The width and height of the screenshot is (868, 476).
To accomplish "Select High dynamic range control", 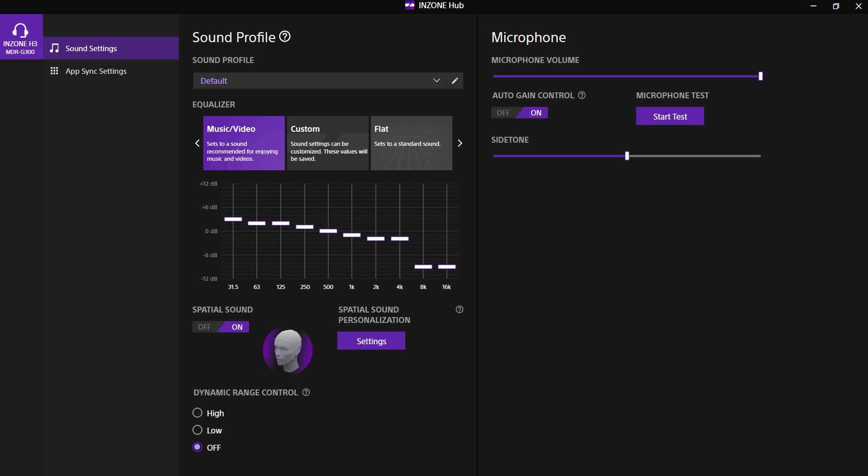I will (197, 413).
